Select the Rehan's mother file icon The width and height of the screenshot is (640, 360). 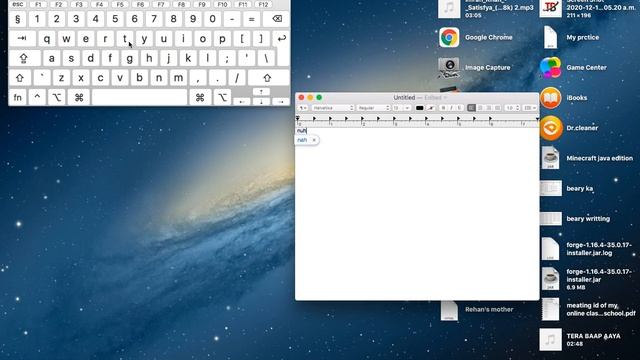tap(449, 310)
